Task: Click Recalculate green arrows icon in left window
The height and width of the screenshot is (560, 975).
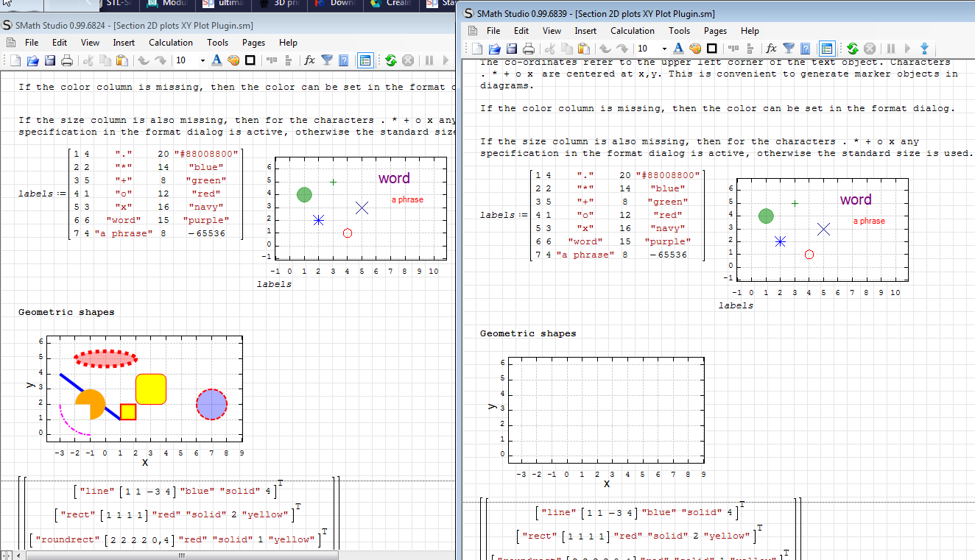Action: 390,60
